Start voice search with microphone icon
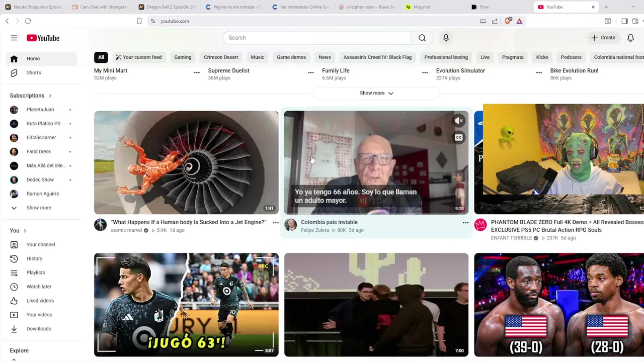Screen dimensions: 644x362 [x=446, y=38]
